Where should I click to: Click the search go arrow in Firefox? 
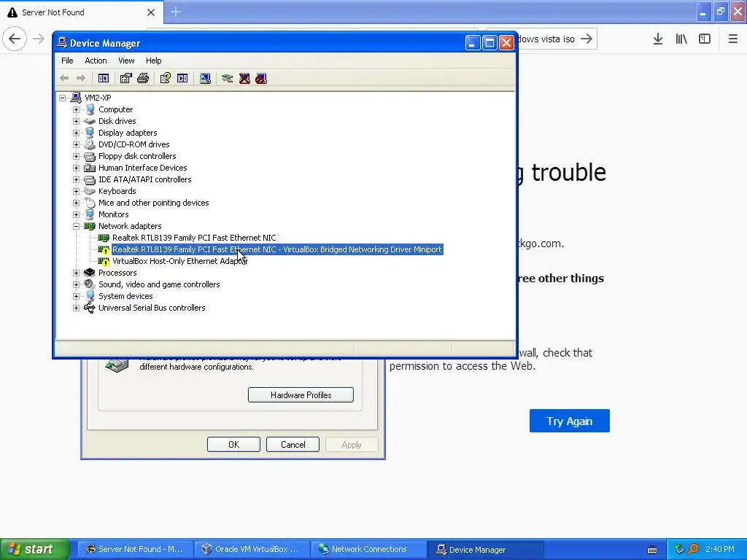pyautogui.click(x=587, y=39)
